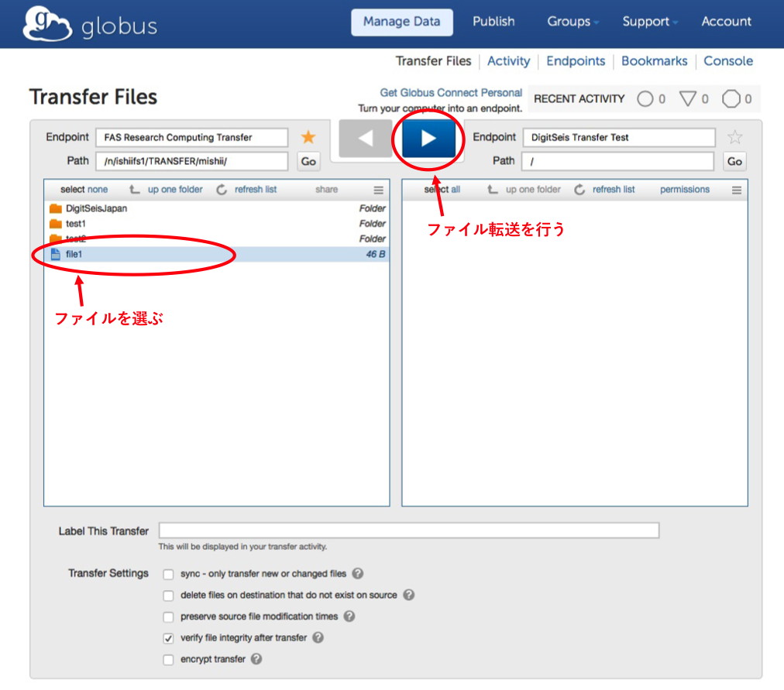Click the right Path field
Screen dimensions: 784x690
click(618, 161)
